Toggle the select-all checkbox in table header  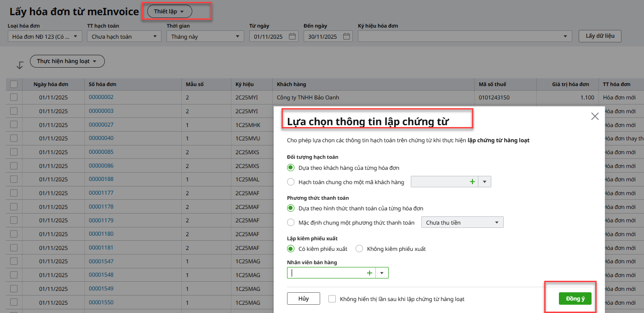point(14,84)
